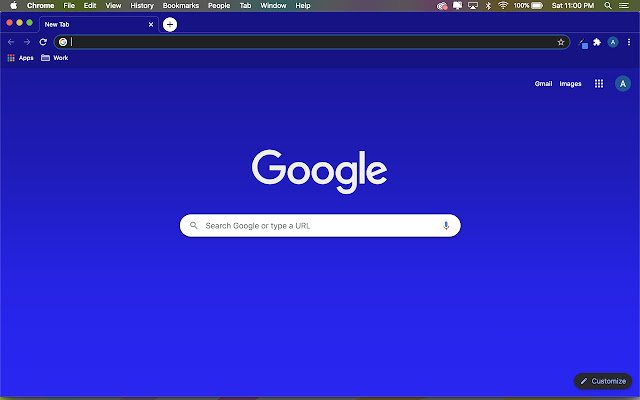Open the People menu
This screenshot has height=400, width=640.
pyautogui.click(x=219, y=5)
